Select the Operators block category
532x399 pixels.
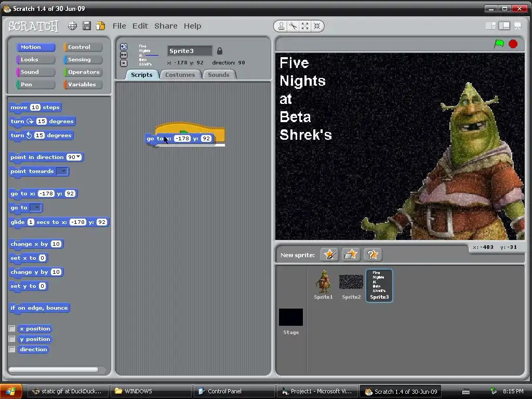(x=83, y=72)
